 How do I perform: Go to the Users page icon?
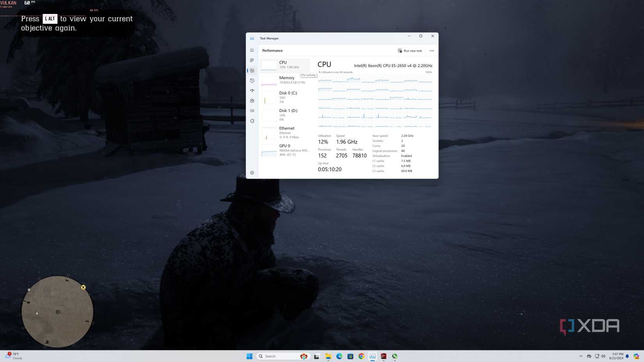[252, 101]
